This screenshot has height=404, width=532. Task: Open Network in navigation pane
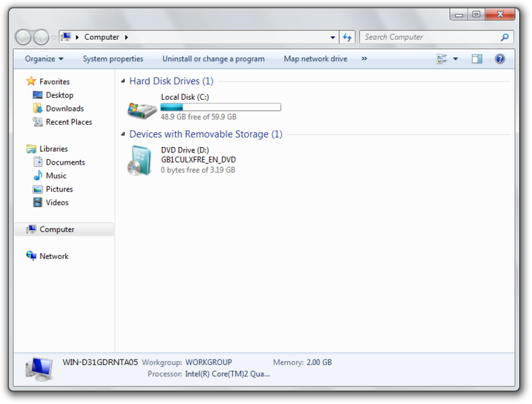[54, 256]
